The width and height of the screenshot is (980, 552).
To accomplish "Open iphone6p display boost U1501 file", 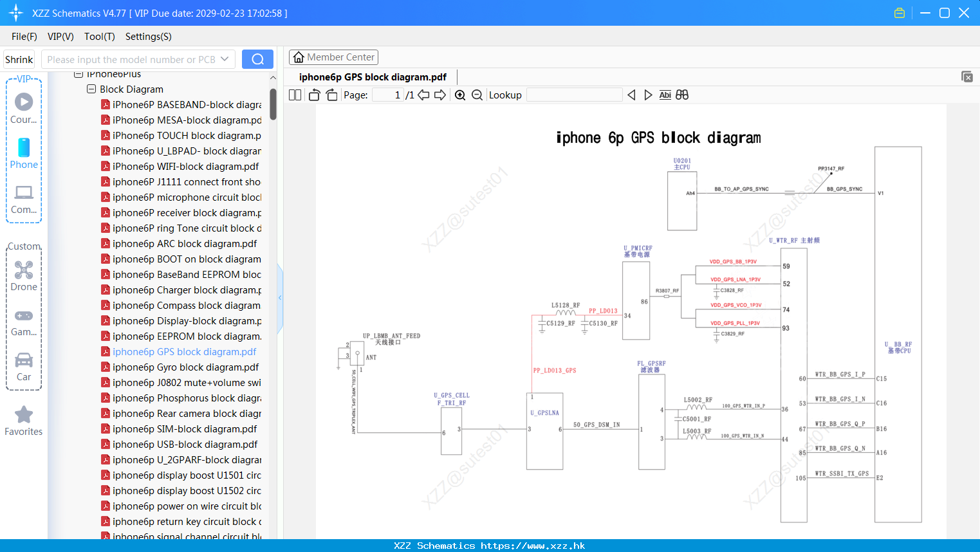I will pos(181,475).
